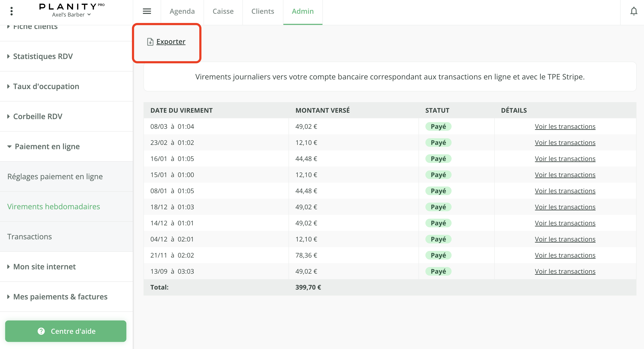
Task: Open the notifications bell
Action: (x=633, y=11)
